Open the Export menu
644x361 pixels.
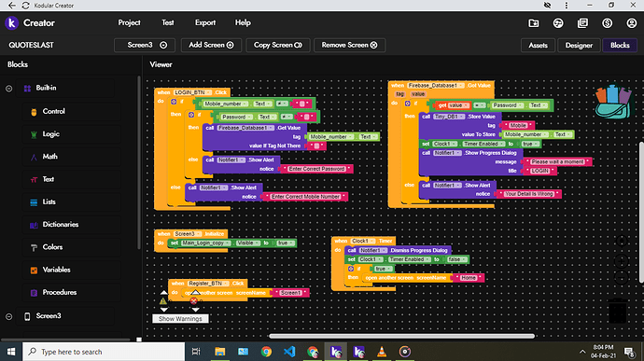click(205, 22)
